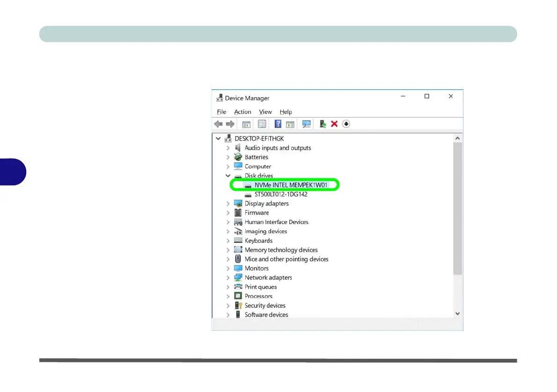Click the Device Manager title bar icon
The image size is (557, 392).
220,98
